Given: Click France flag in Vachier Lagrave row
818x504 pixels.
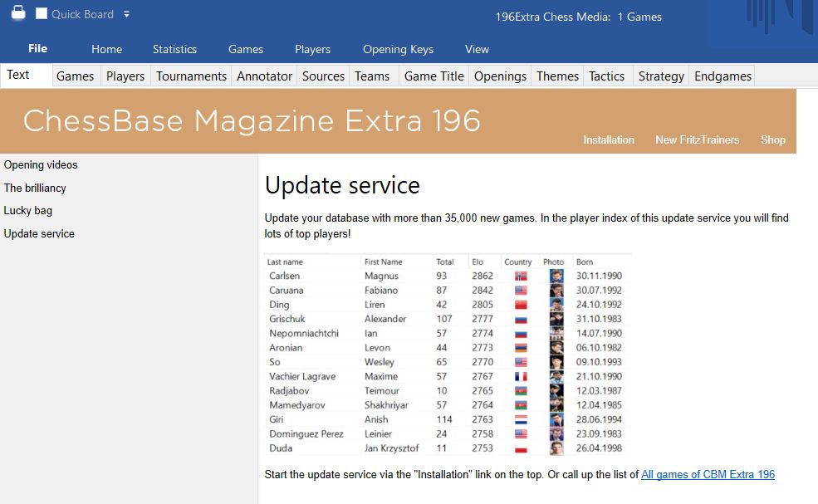Looking at the screenshot, I should tap(521, 377).
